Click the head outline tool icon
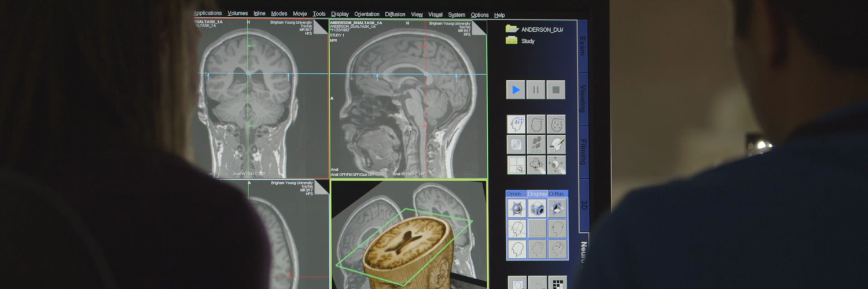Viewport: 868px width, 289px height. 536,124
